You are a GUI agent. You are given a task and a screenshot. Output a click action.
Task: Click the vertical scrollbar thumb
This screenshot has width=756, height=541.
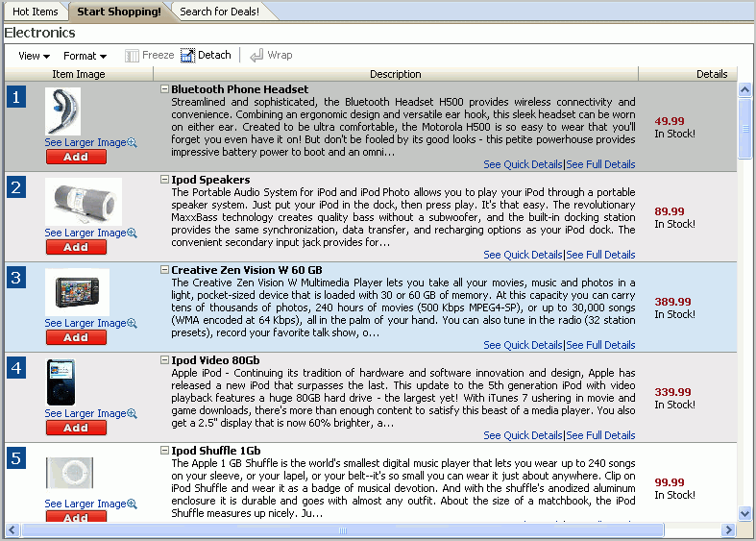pyautogui.click(x=744, y=128)
